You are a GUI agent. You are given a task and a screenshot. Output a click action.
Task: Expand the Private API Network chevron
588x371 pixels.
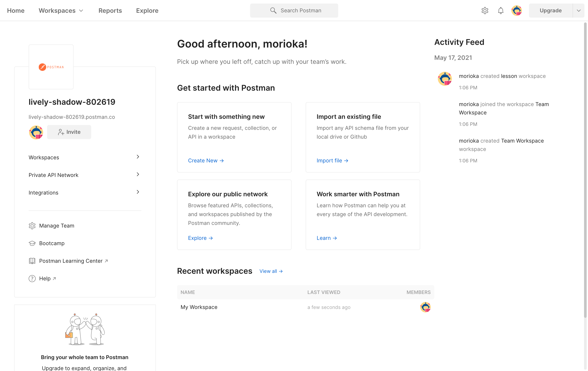click(138, 174)
